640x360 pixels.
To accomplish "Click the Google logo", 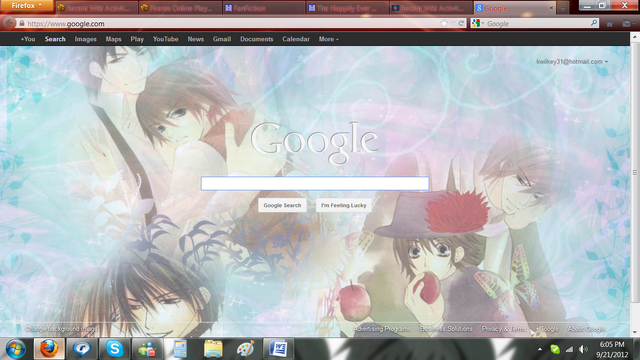I will tap(314, 143).
